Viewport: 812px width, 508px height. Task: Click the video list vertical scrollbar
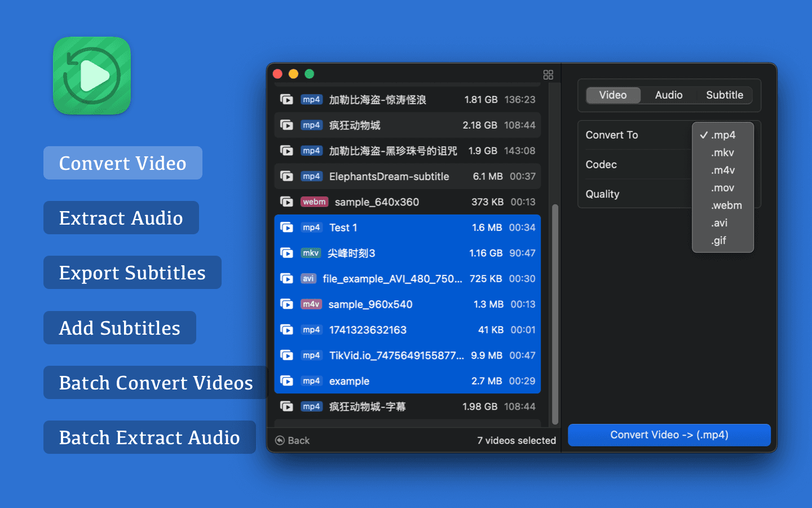point(555,313)
